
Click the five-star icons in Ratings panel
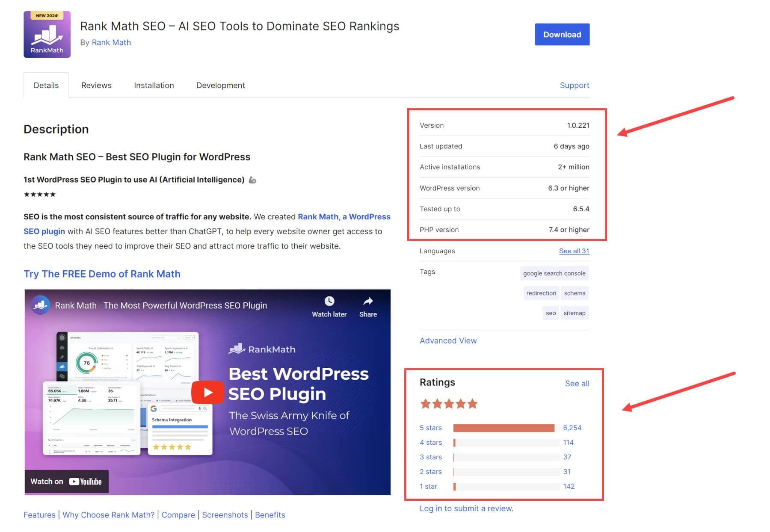[x=449, y=403]
